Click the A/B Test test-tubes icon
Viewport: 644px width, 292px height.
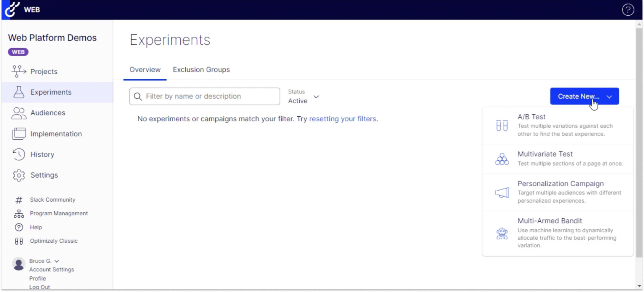pyautogui.click(x=502, y=126)
